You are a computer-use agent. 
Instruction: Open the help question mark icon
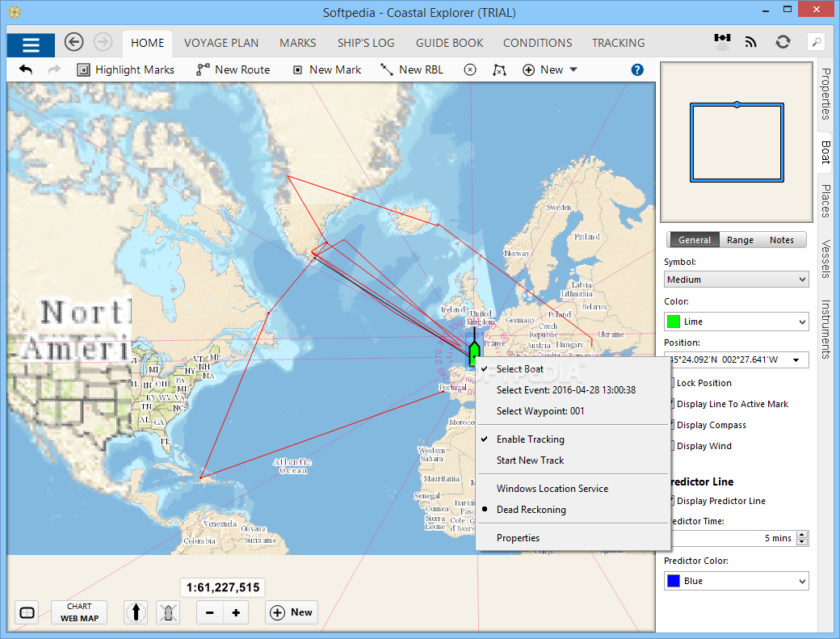click(637, 69)
